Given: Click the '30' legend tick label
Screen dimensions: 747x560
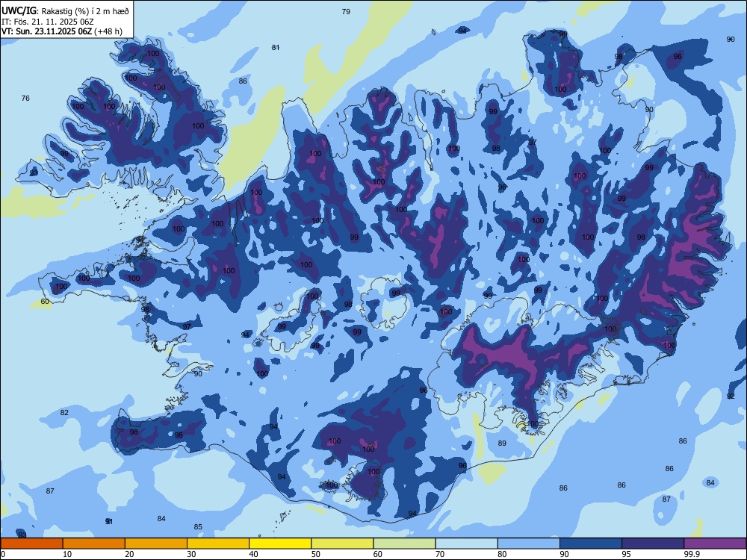Looking at the screenshot, I should [x=191, y=554].
